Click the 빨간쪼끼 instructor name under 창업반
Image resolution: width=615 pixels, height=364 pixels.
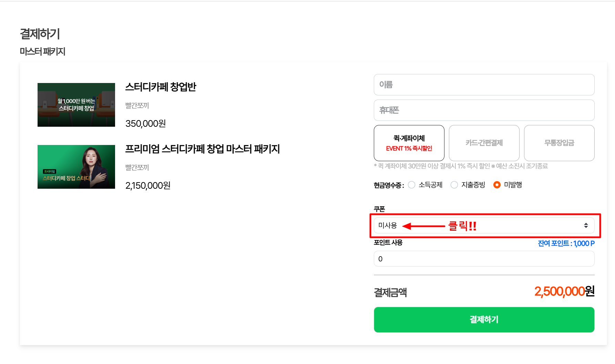(x=137, y=105)
